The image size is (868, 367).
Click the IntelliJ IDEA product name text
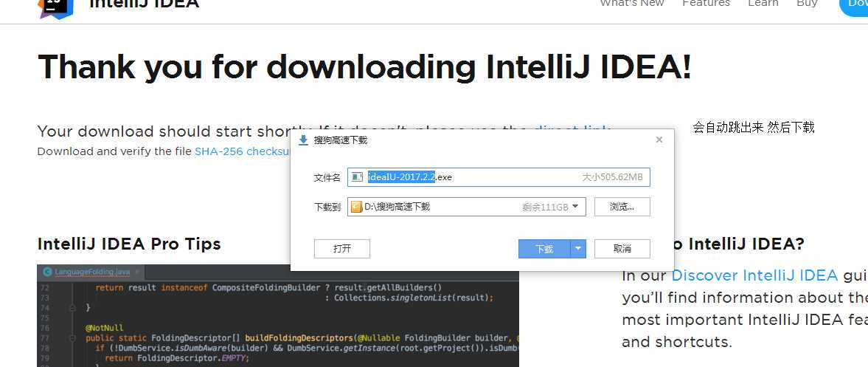[144, 4]
